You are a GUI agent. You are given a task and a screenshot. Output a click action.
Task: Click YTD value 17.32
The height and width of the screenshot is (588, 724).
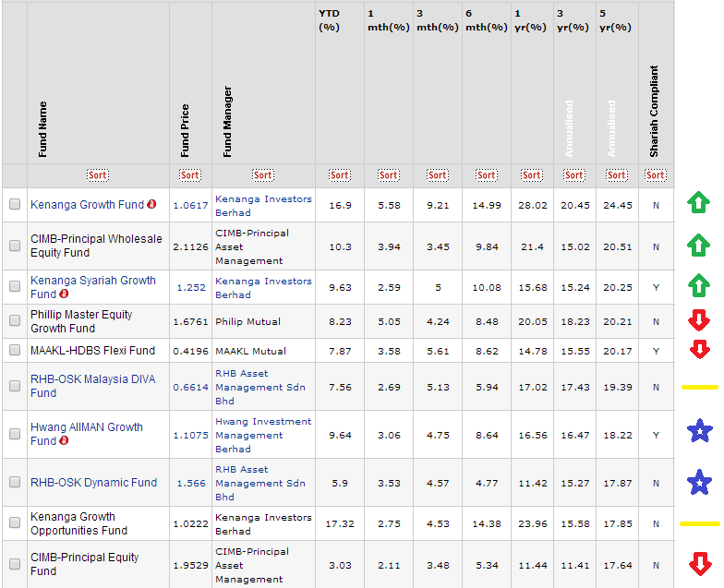pos(340,524)
